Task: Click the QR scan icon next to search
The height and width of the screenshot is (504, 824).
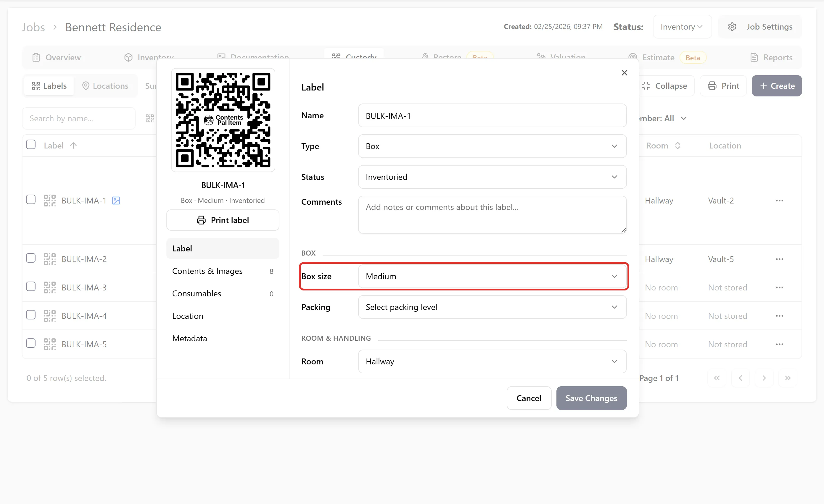Action: pos(150,118)
